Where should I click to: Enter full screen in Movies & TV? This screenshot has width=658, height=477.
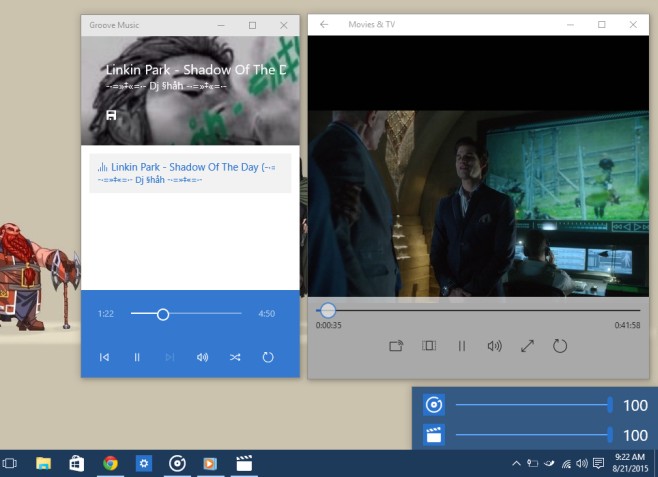[x=527, y=346]
